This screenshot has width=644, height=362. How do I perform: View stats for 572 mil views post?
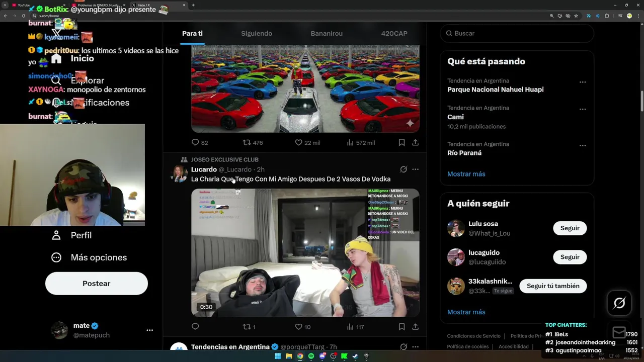360,142
